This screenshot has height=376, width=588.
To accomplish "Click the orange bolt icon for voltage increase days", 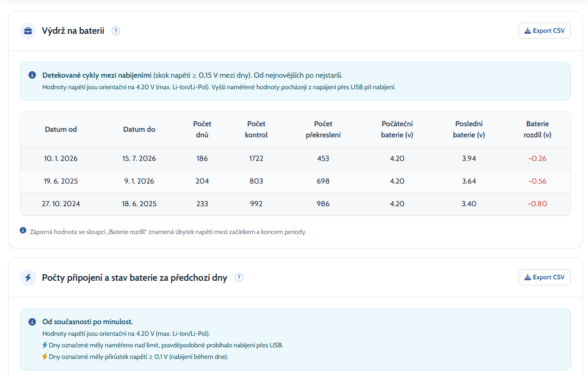I will [45, 357].
